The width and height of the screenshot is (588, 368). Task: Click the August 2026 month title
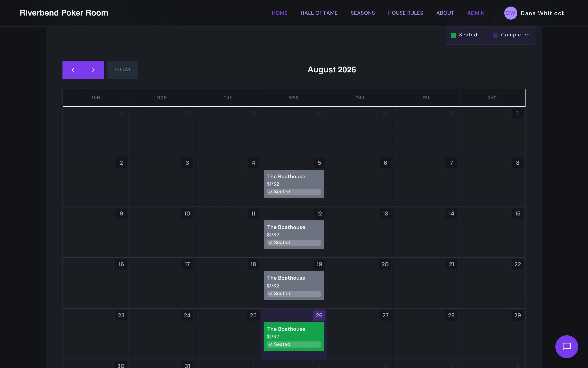(332, 70)
